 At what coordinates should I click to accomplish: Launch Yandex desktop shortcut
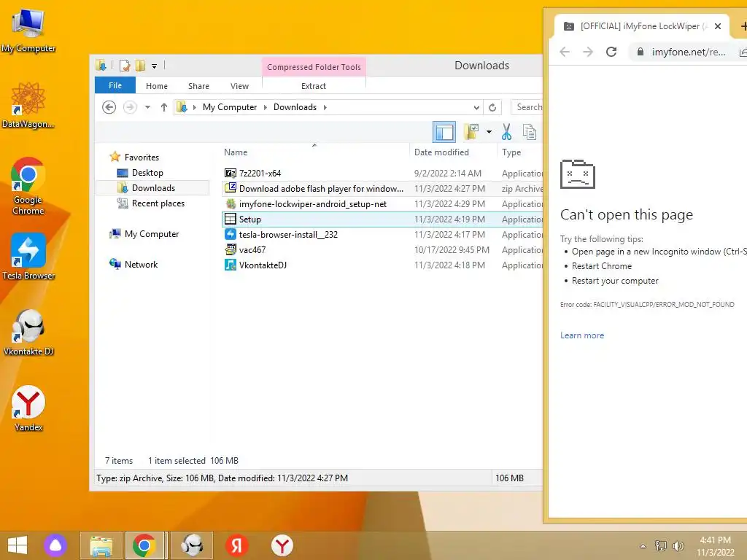click(x=28, y=408)
